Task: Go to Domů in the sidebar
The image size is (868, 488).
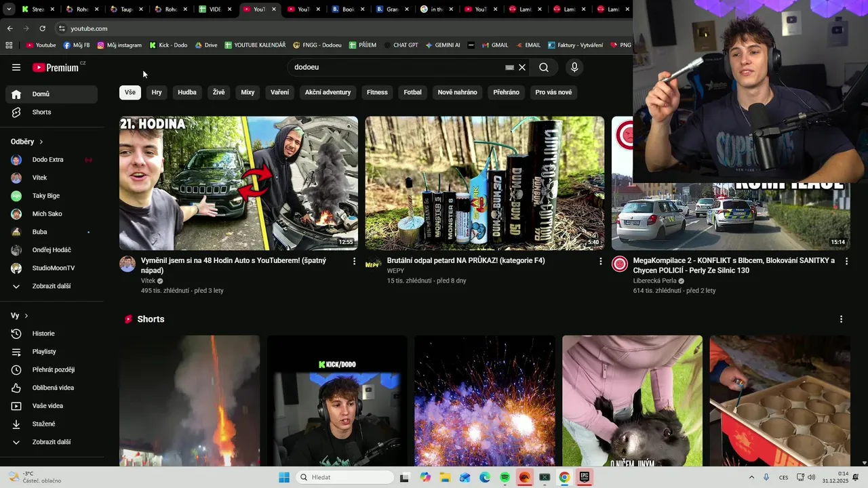Action: 52,94
